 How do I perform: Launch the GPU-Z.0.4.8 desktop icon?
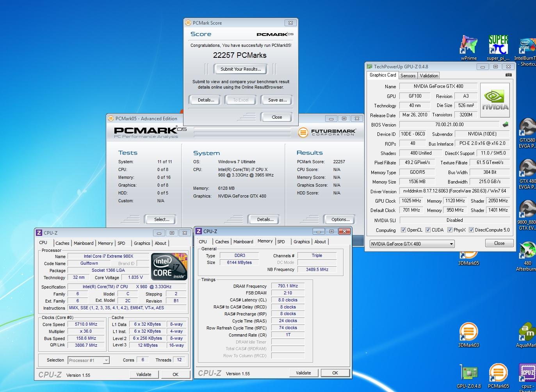pos(469,376)
